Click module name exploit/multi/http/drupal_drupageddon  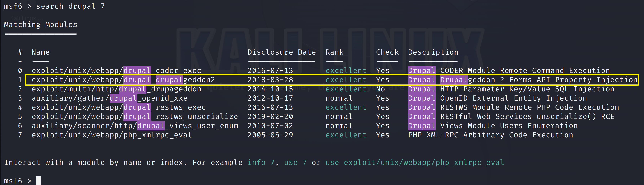[116, 89]
